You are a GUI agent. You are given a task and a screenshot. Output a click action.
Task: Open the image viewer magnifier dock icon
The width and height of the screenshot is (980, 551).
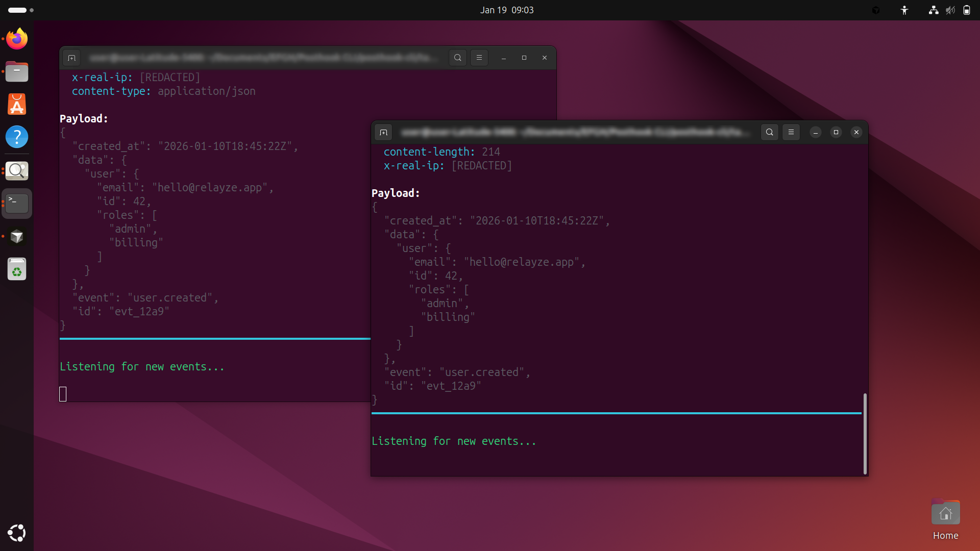click(x=17, y=171)
